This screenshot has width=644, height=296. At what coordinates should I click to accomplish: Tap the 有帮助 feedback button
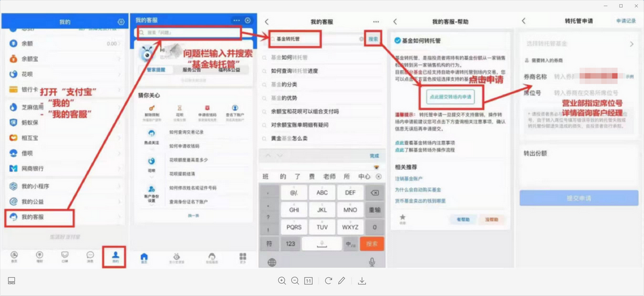pyautogui.click(x=462, y=219)
